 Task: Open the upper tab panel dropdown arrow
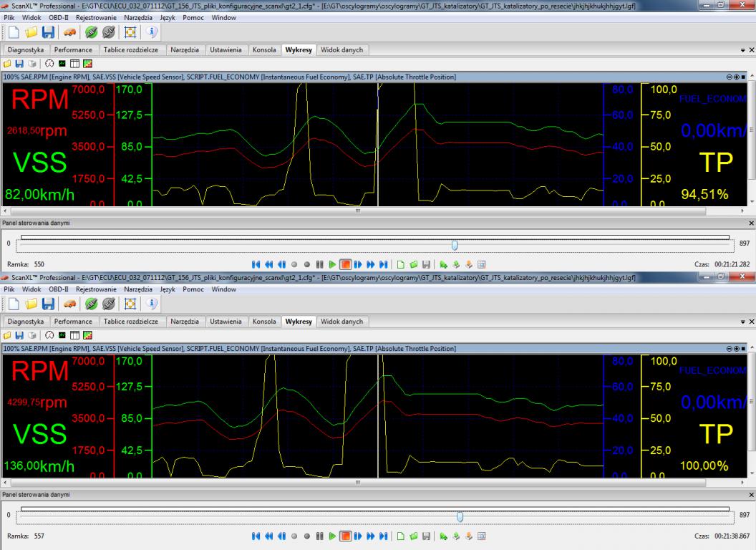click(743, 50)
